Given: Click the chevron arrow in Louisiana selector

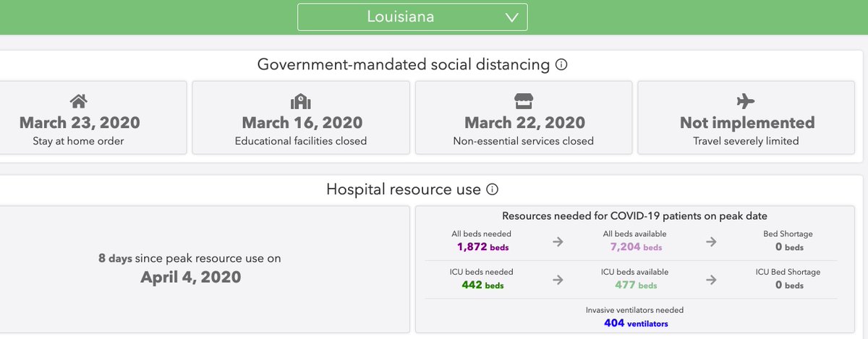Looking at the screenshot, I should point(511,17).
